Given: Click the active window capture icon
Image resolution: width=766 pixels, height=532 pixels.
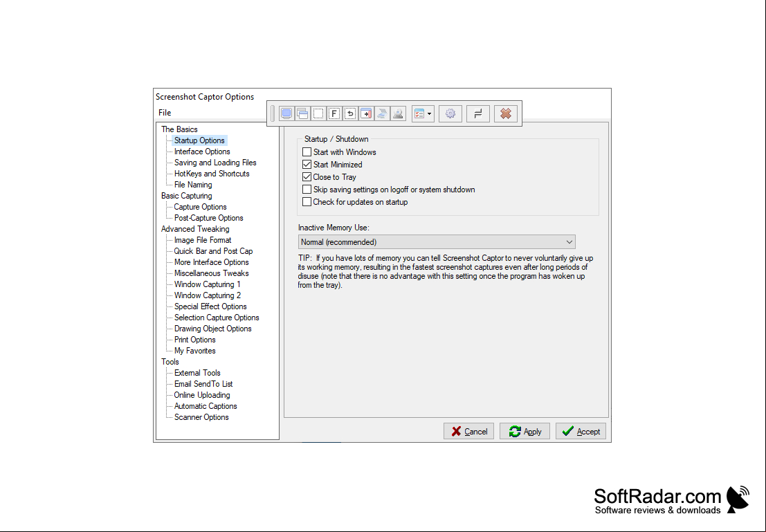Looking at the screenshot, I should click(302, 114).
